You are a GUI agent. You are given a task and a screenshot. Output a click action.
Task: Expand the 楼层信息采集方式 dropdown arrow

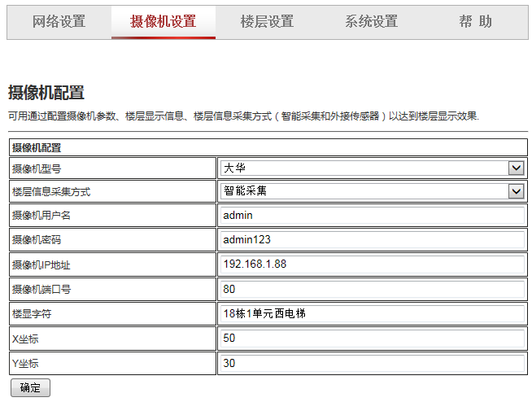point(517,191)
